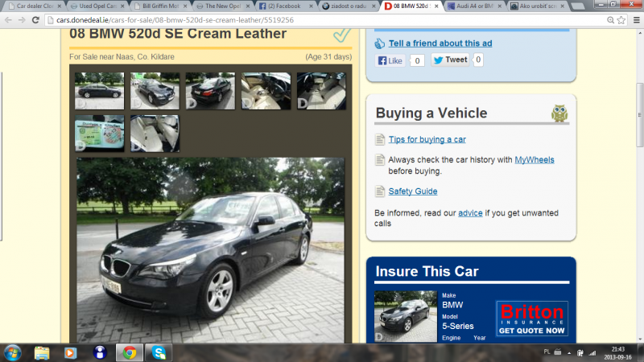Show hidden tray icons arrow

(569, 352)
